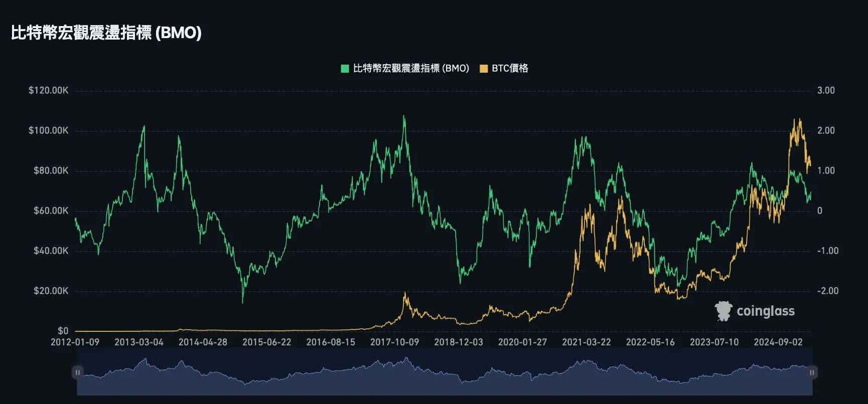Click the left handle of range slider

pyautogui.click(x=78, y=372)
